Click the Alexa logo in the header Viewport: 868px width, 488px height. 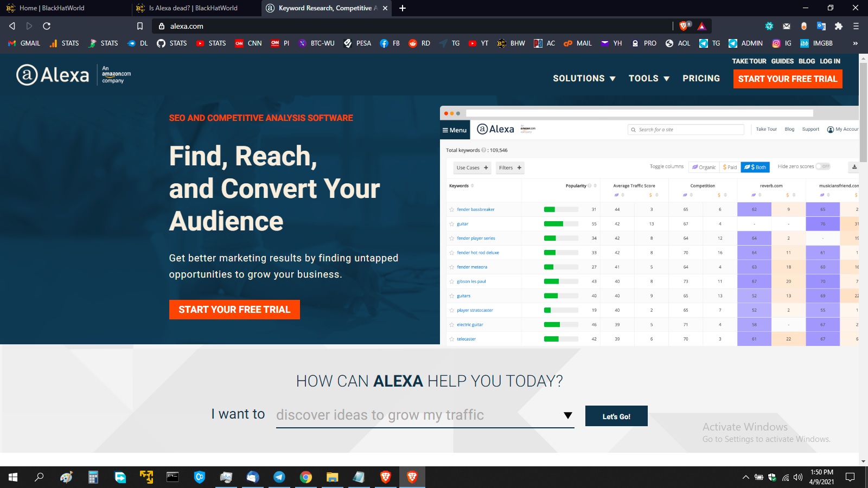pos(53,75)
